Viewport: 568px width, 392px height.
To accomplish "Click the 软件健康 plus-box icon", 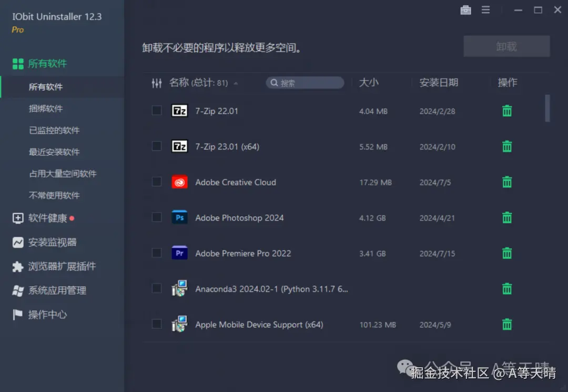I will coord(18,218).
